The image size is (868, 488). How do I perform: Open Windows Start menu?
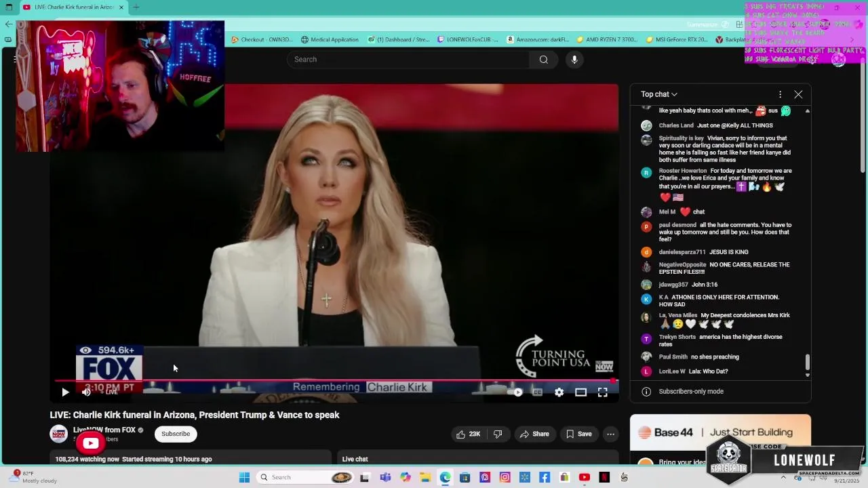point(244,477)
